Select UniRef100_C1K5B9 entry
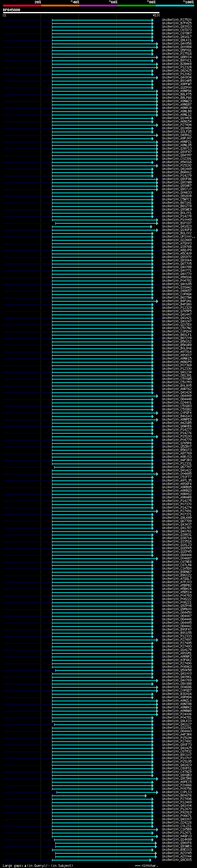 [177, 830]
